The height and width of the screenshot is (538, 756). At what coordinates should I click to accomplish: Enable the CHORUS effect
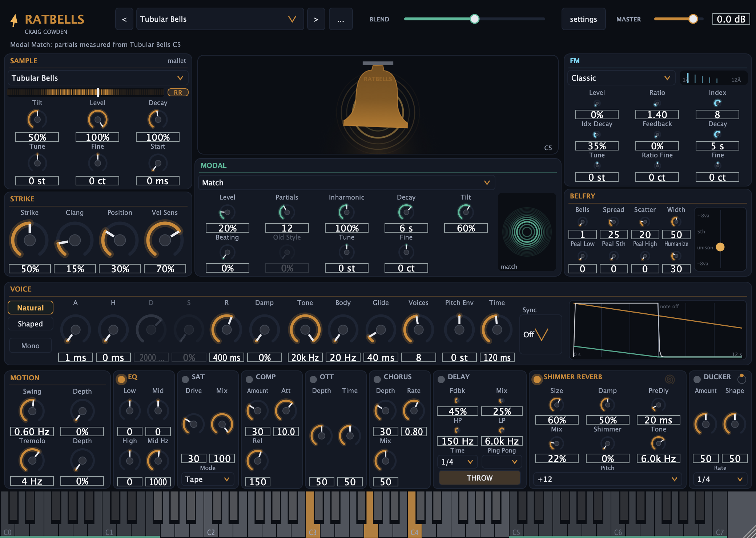click(x=377, y=380)
